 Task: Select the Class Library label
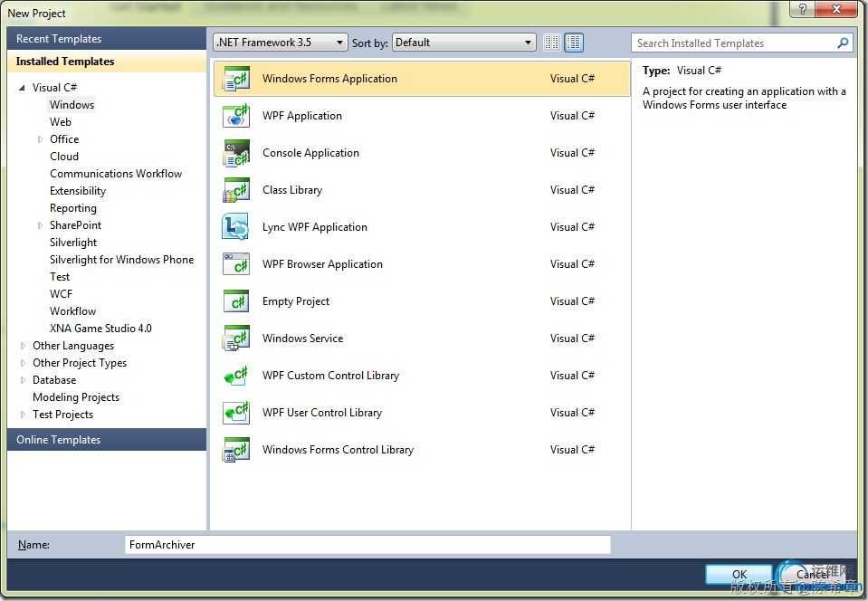pos(292,190)
